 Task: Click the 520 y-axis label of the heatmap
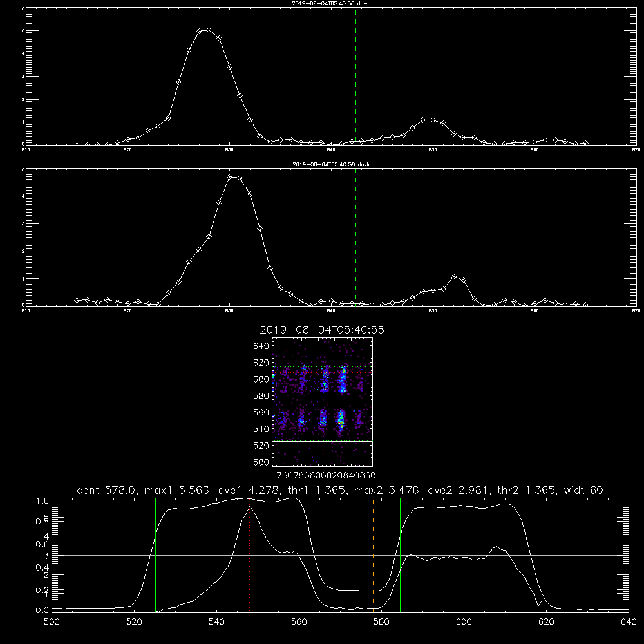point(261,446)
